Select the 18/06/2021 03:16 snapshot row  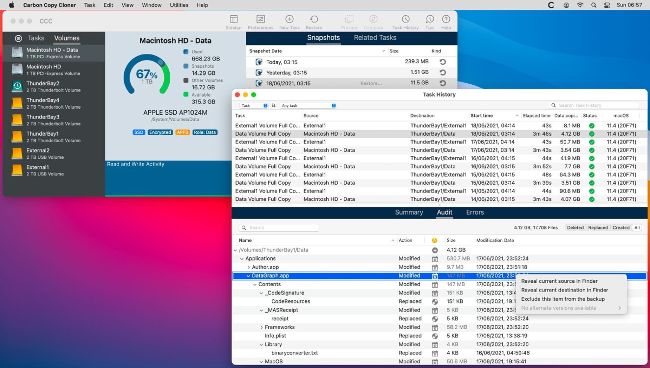[x=352, y=83]
